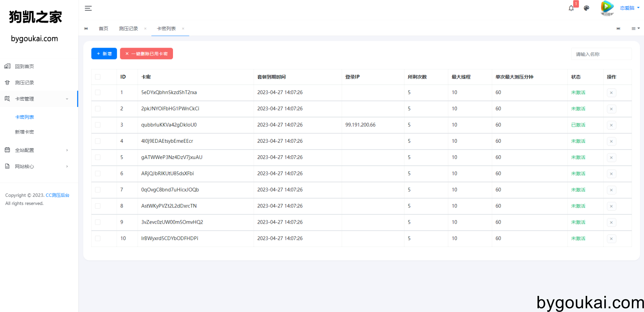
Task: Delete row 3 with the x icon
Action: coord(611,125)
